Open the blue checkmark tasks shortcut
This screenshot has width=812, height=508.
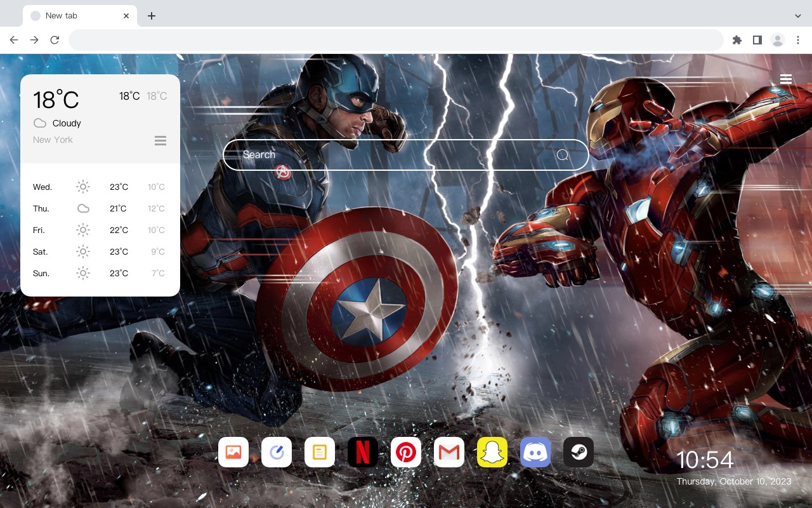(x=277, y=452)
